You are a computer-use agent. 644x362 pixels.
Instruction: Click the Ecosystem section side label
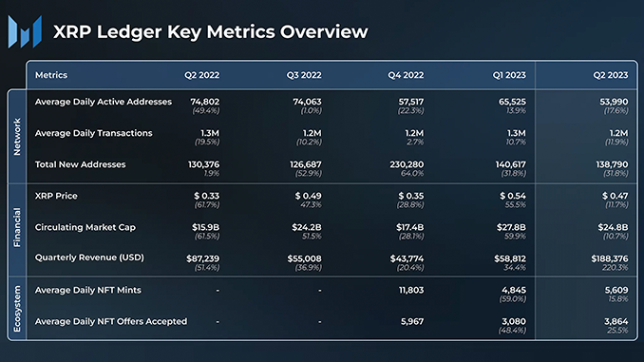[x=17, y=309]
